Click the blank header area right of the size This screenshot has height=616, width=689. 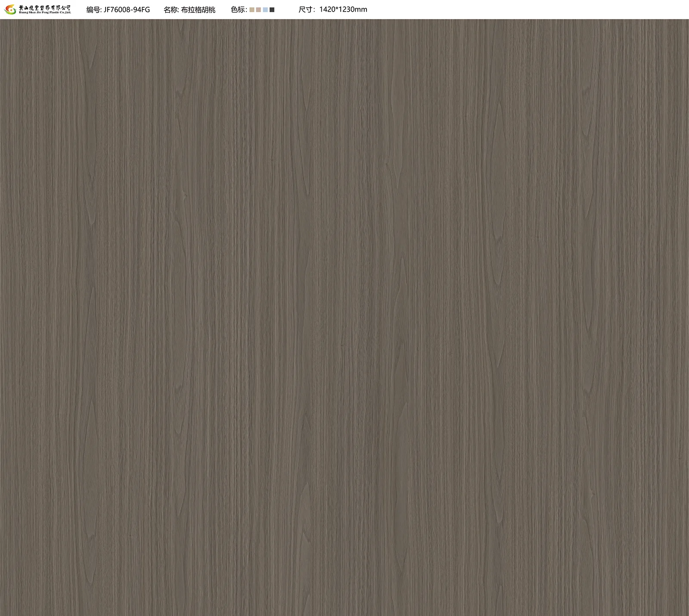[x=517, y=9]
